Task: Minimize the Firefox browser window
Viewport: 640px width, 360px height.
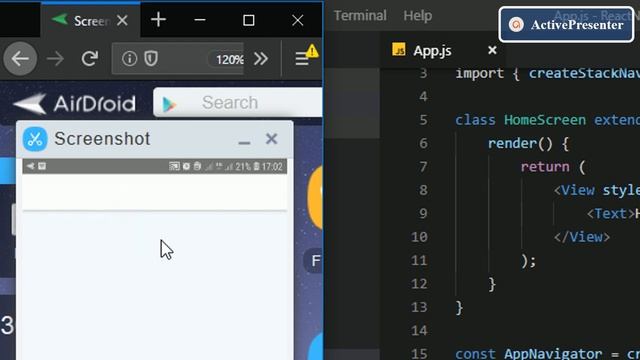Action: click(x=200, y=20)
